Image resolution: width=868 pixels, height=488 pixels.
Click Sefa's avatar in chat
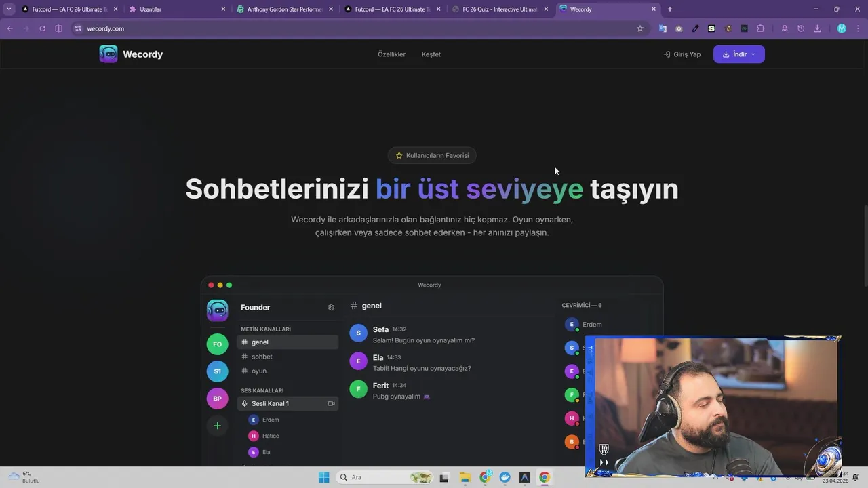[x=358, y=333]
